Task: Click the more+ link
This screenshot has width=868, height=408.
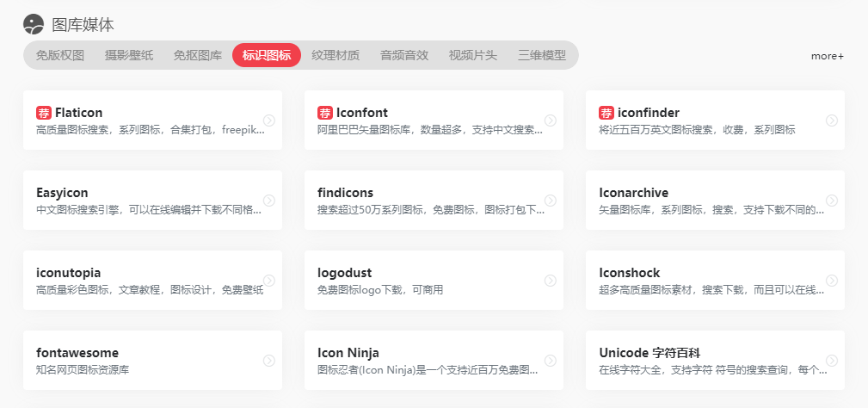Action: pyautogui.click(x=827, y=56)
